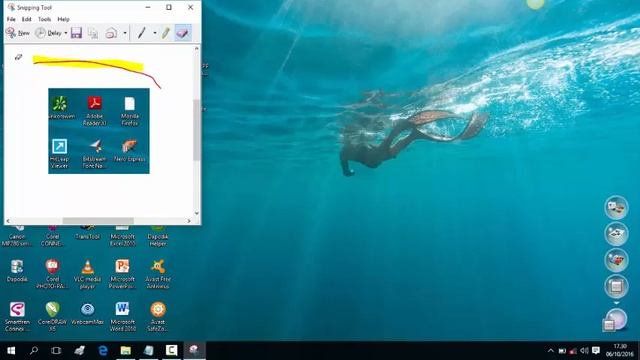The width and height of the screenshot is (640, 360).
Task: Open the clock showing 06/10/2016
Action: 620,351
